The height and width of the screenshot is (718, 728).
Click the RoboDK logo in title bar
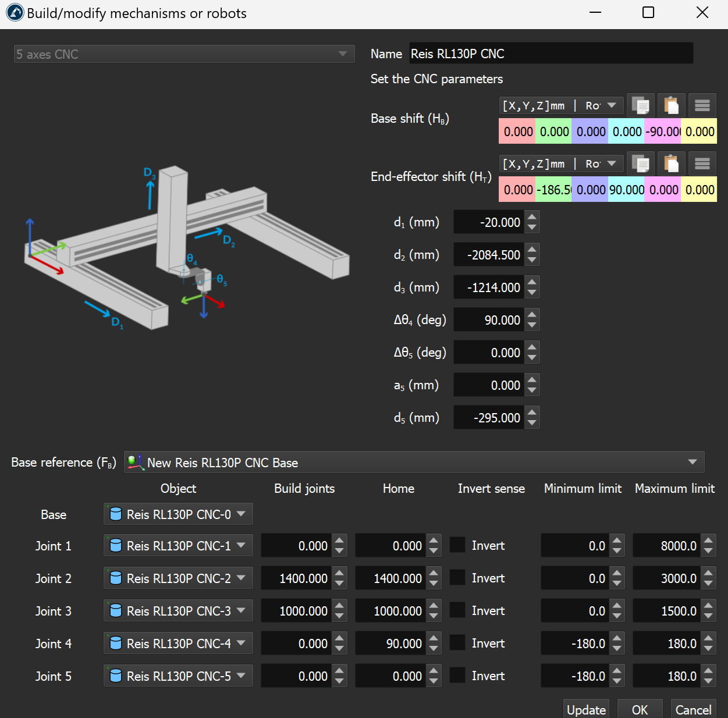pos(15,13)
